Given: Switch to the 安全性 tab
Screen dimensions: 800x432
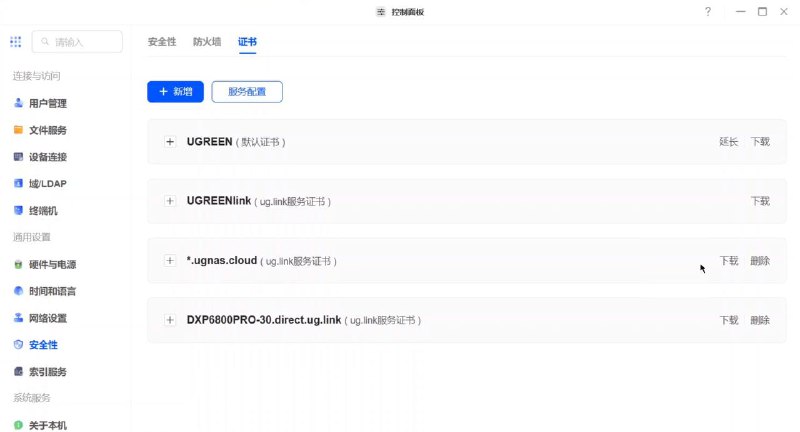Looking at the screenshot, I should (x=162, y=42).
